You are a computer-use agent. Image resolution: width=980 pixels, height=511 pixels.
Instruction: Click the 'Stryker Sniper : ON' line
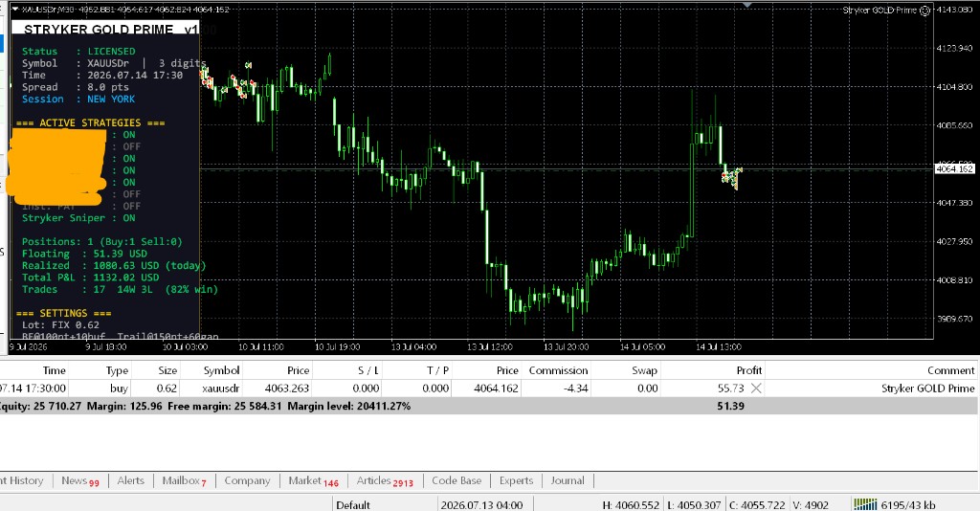tap(78, 218)
